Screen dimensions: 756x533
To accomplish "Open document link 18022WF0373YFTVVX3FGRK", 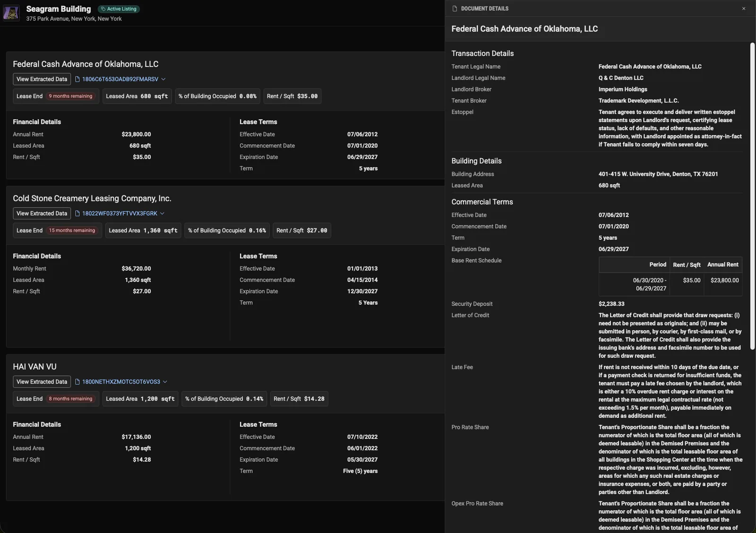I will click(x=120, y=213).
